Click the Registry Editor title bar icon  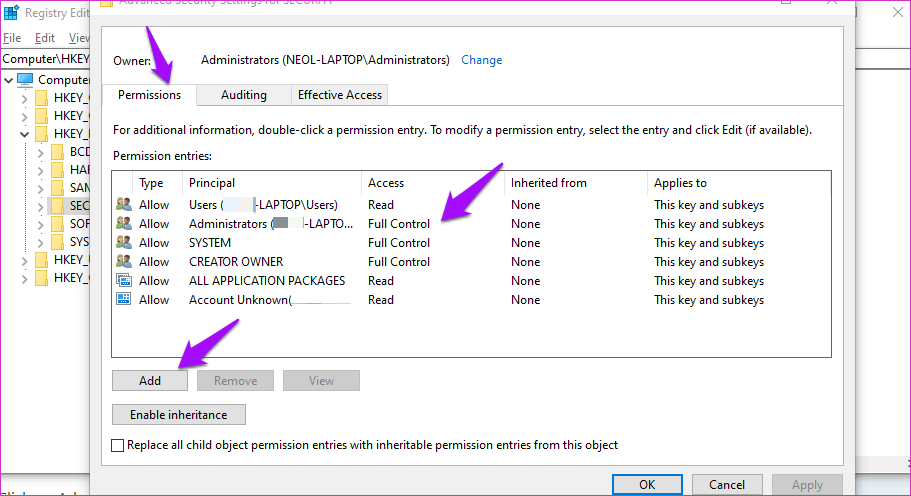pyautogui.click(x=11, y=13)
